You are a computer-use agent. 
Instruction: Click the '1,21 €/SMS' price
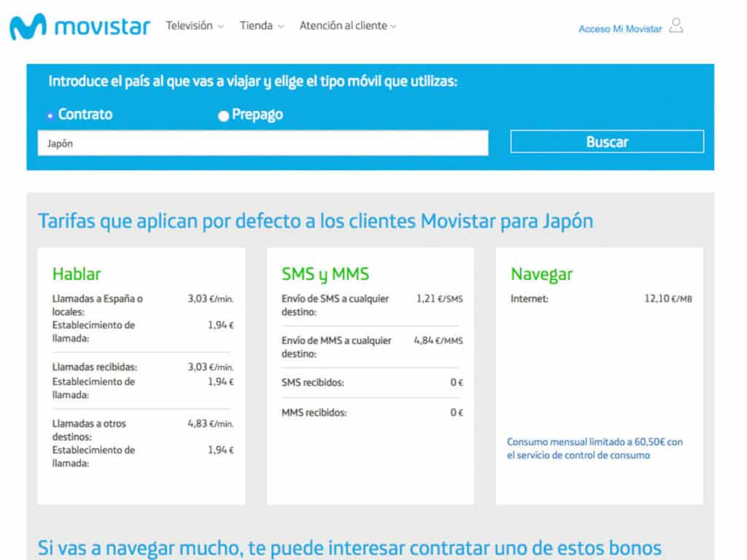[x=439, y=298]
